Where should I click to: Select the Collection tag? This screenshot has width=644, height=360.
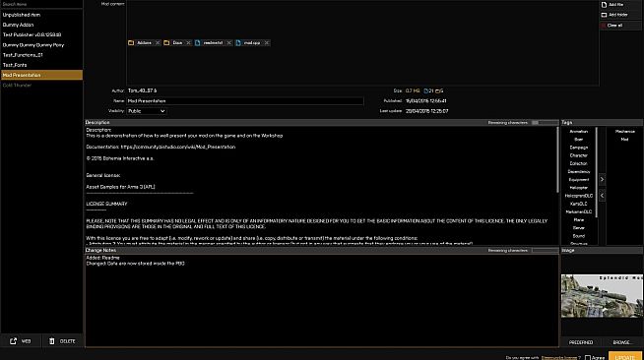578,163
